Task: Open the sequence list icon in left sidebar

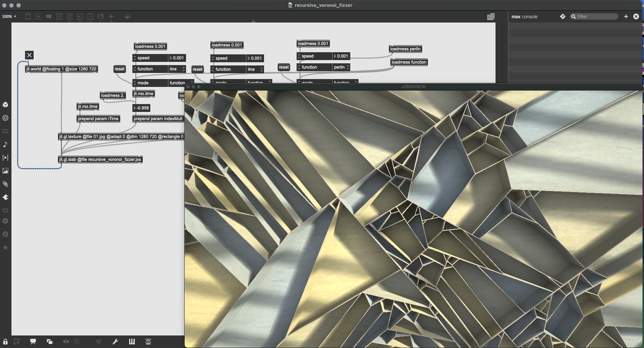Action: coord(5,157)
